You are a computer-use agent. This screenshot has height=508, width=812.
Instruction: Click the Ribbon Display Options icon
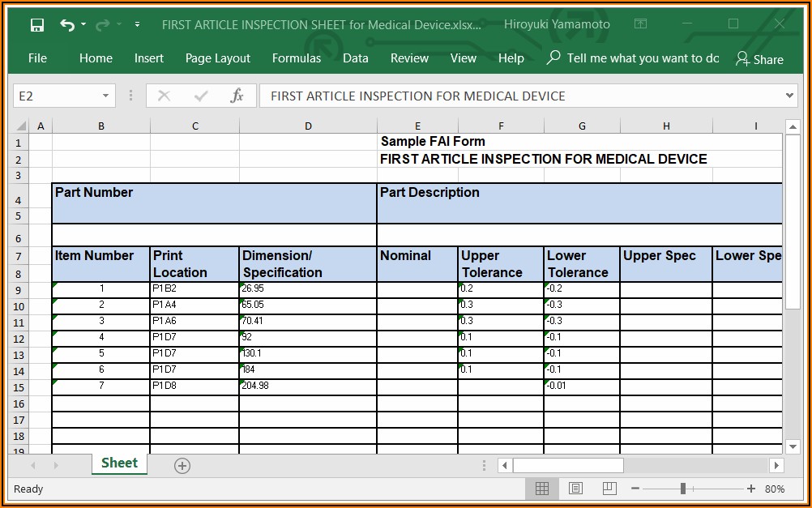[x=640, y=24]
